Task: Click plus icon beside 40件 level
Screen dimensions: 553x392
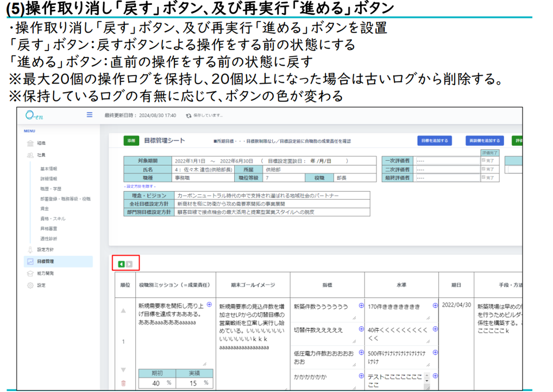Action: [x=435, y=329]
